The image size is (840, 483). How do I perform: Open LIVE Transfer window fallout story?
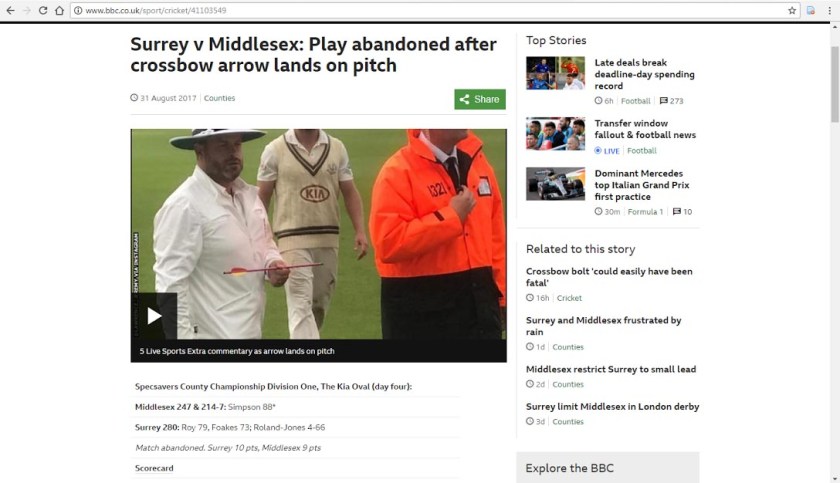point(645,129)
